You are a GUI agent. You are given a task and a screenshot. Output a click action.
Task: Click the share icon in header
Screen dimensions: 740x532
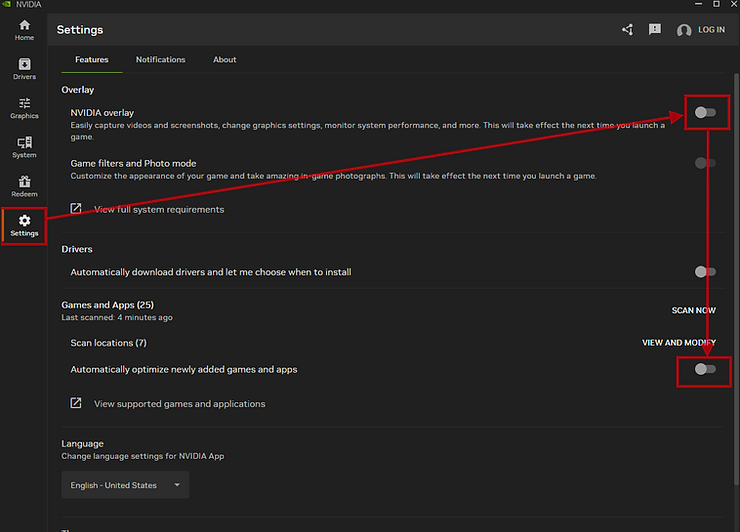coord(627,30)
